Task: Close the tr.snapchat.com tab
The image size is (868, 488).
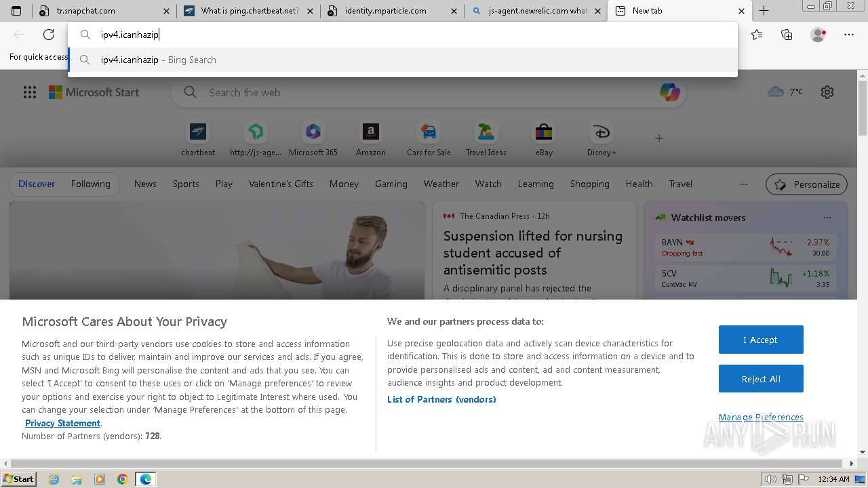Action: coord(167,11)
